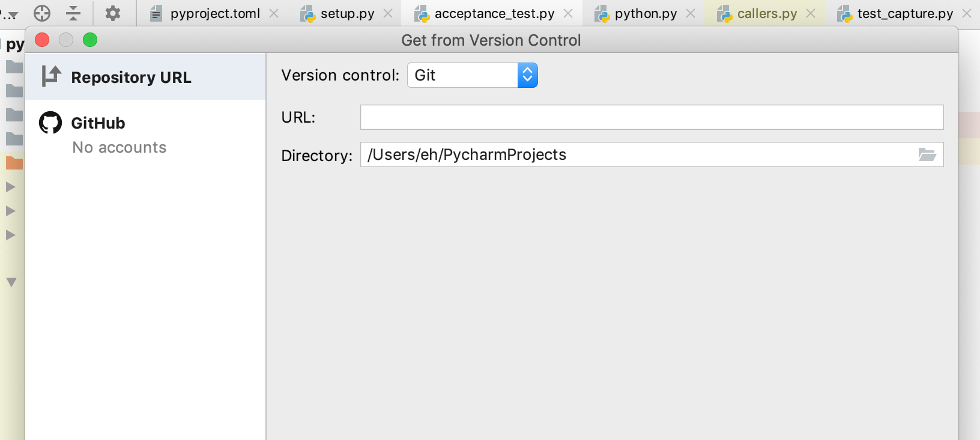This screenshot has width=980, height=440.
Task: Close the python.py tab
Action: point(691,13)
